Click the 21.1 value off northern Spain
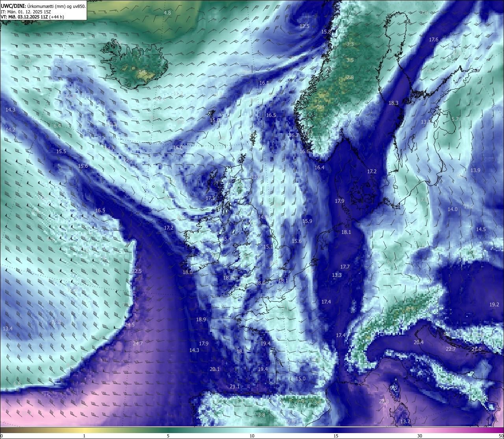Image resolution: width=504 pixels, height=439 pixels. coord(235,387)
